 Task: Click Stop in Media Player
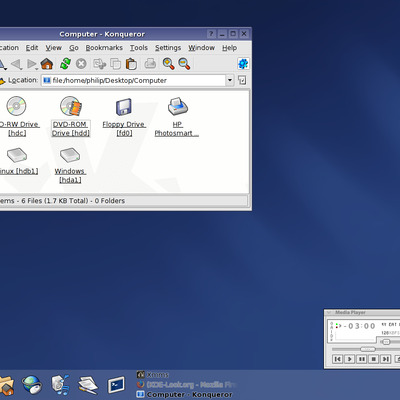click(374, 359)
